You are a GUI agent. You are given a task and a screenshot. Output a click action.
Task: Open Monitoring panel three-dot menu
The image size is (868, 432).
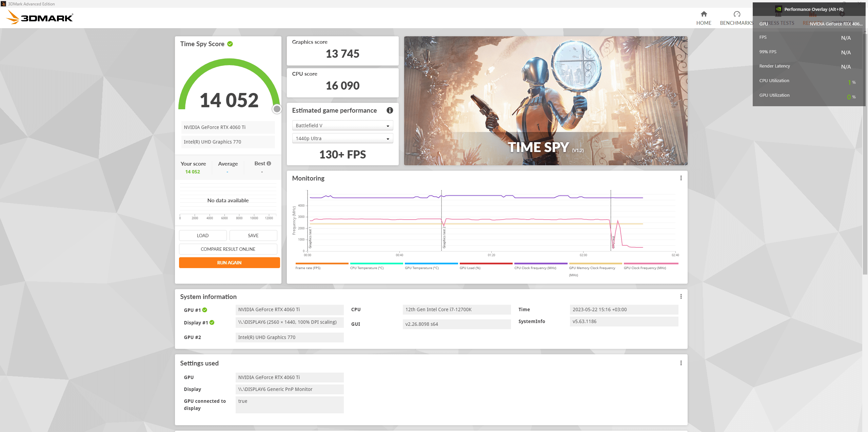pyautogui.click(x=681, y=178)
